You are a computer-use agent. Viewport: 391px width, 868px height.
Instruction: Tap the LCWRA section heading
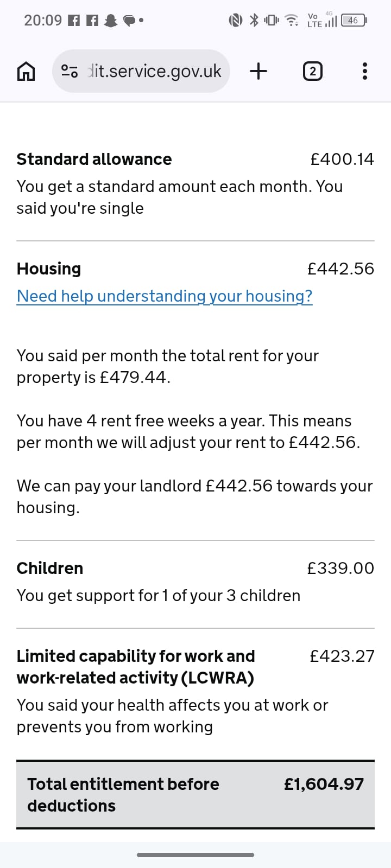[136, 667]
